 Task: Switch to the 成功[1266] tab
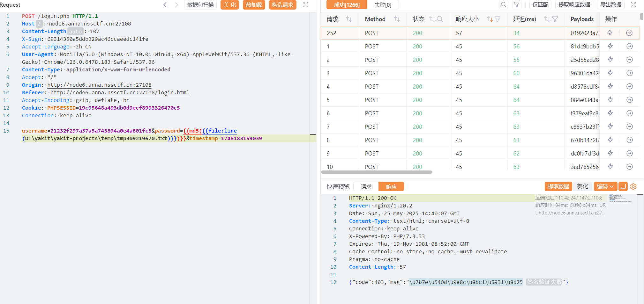click(347, 5)
